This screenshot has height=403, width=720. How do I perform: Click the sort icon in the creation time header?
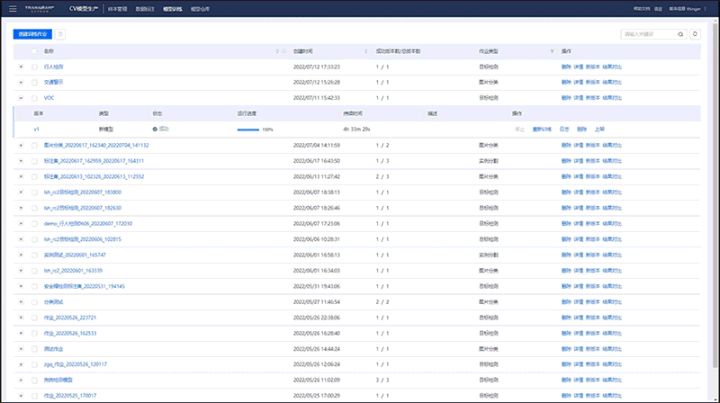click(x=366, y=51)
